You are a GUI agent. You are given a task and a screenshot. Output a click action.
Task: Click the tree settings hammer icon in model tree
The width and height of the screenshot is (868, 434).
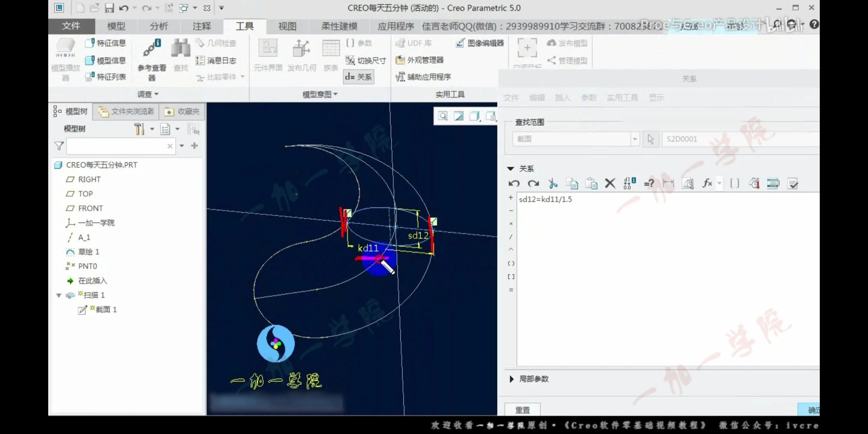pos(139,129)
